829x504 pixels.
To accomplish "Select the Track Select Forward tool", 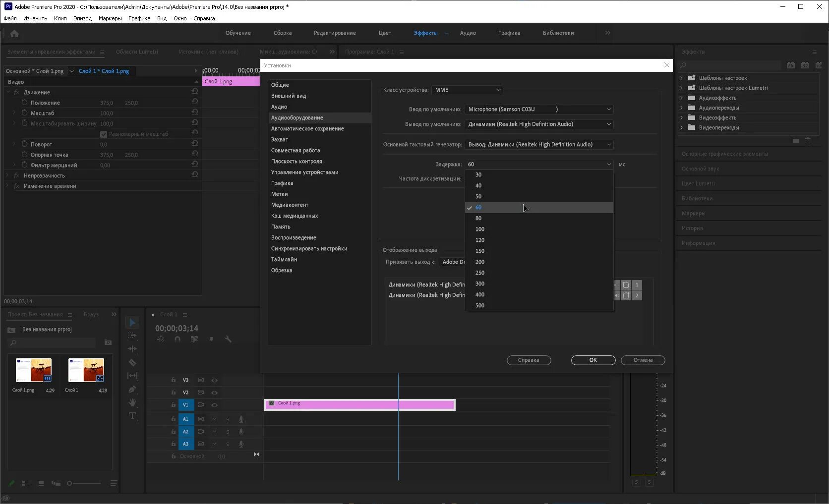I will (132, 336).
